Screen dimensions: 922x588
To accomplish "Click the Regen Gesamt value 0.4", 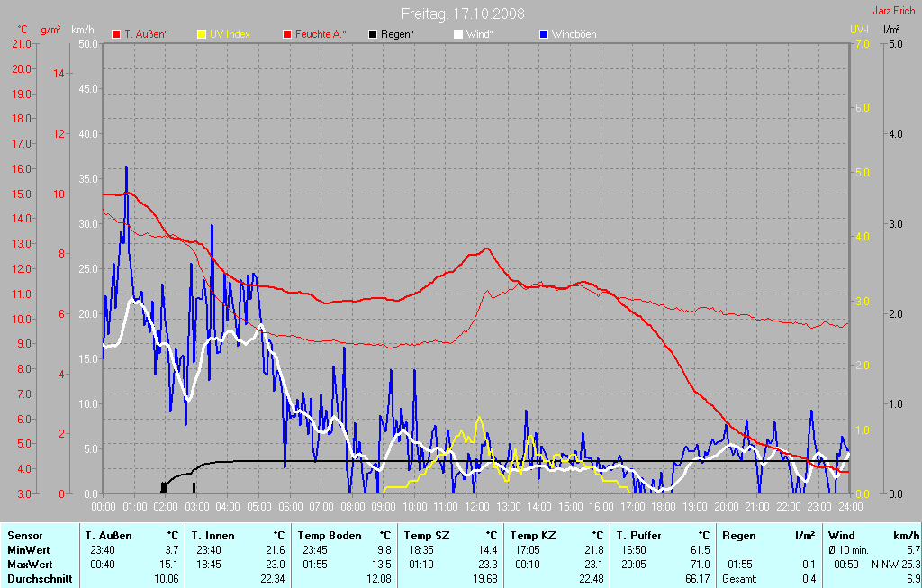I will click(x=809, y=579).
